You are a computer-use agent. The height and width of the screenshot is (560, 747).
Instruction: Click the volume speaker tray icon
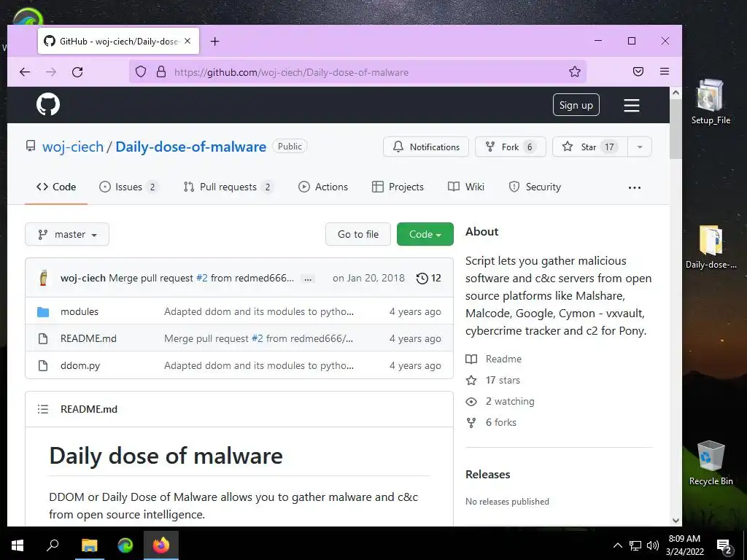pyautogui.click(x=653, y=545)
